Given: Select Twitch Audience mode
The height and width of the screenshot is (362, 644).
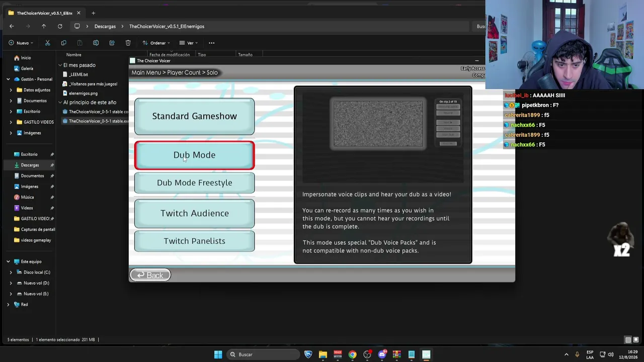Looking at the screenshot, I should (x=194, y=213).
